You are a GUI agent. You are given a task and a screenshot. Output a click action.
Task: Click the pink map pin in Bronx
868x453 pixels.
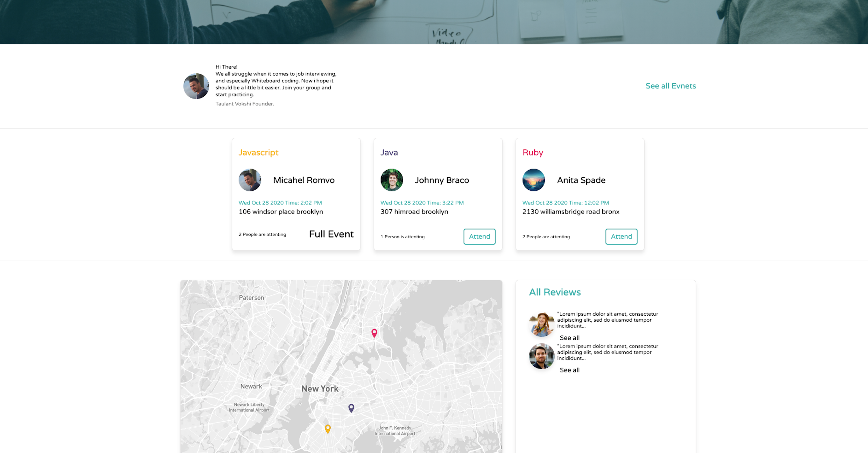click(x=374, y=333)
